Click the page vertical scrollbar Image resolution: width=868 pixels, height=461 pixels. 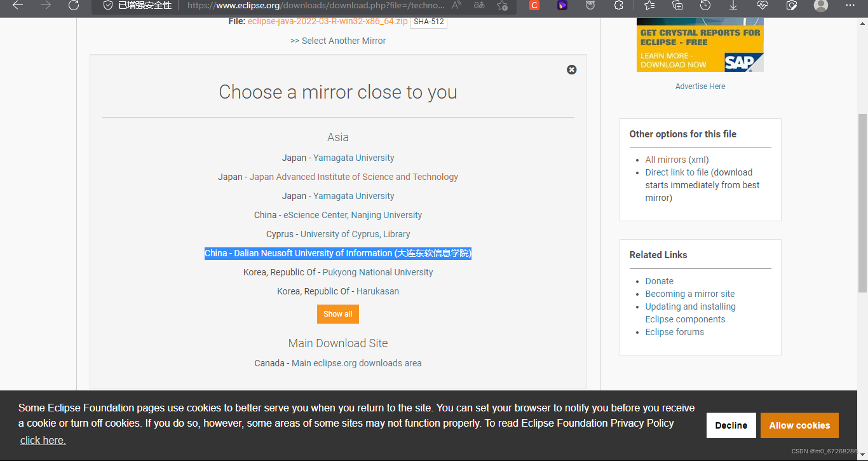(862, 205)
